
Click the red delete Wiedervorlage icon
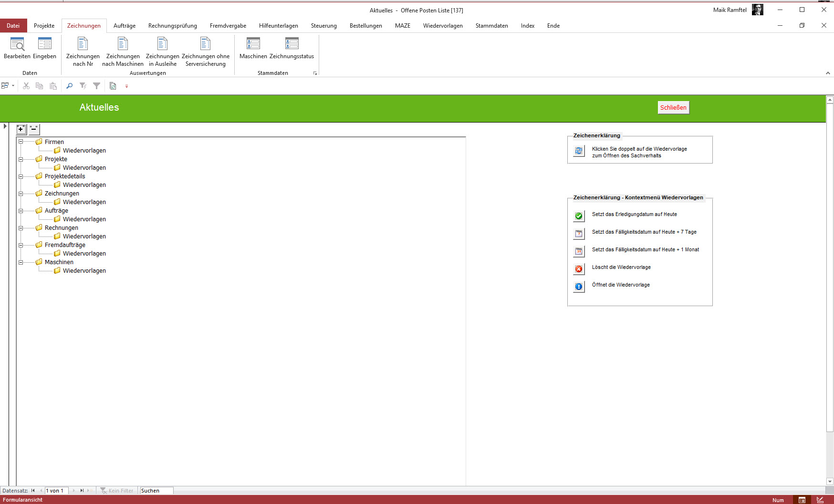click(x=579, y=269)
